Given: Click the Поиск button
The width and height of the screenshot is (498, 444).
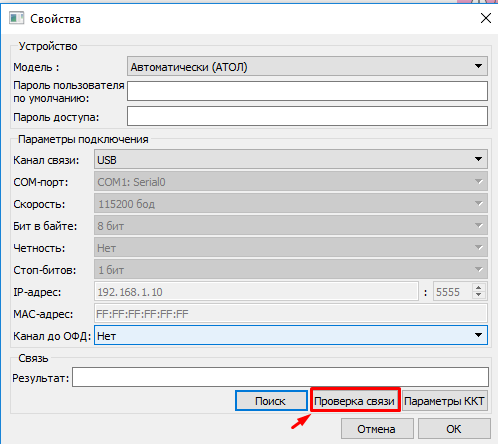Looking at the screenshot, I should coord(271,401).
